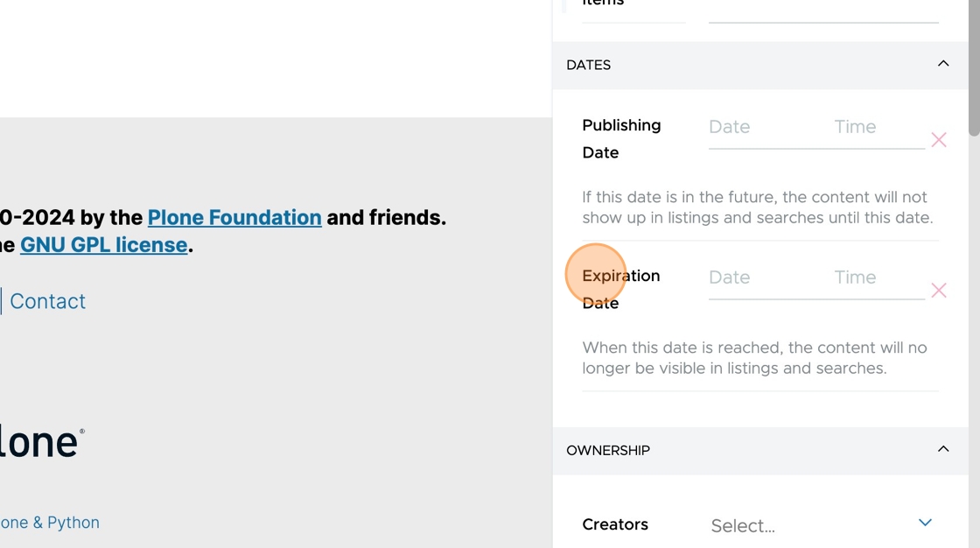Follow the Contact footer link

tap(47, 301)
